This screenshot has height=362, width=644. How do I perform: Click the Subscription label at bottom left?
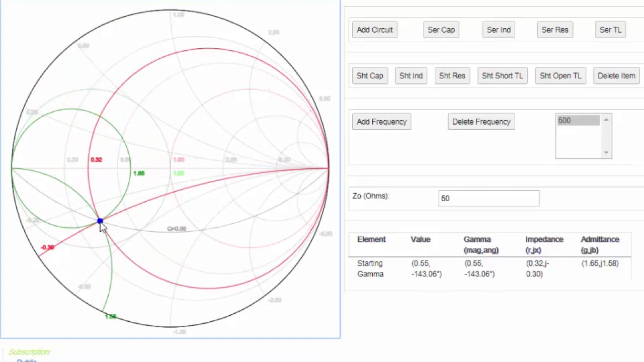(x=30, y=352)
